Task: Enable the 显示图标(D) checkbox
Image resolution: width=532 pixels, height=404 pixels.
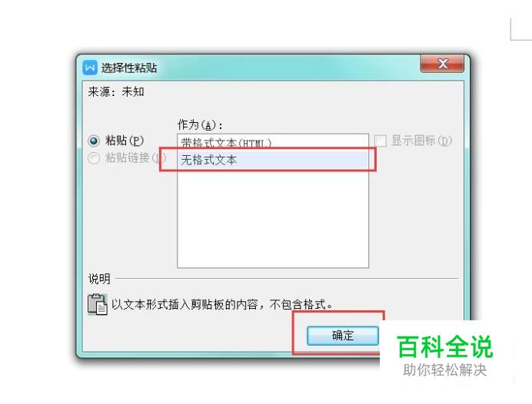Action: [x=381, y=141]
